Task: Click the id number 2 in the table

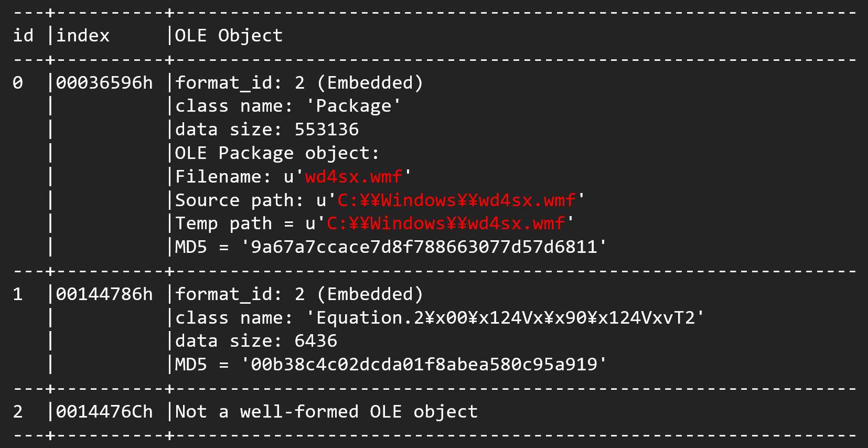Action: coord(18,412)
